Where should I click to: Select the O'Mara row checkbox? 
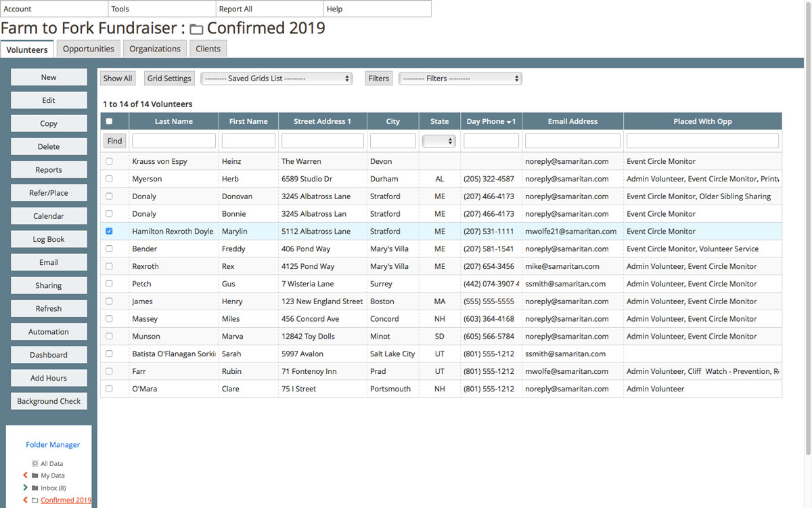(x=109, y=389)
